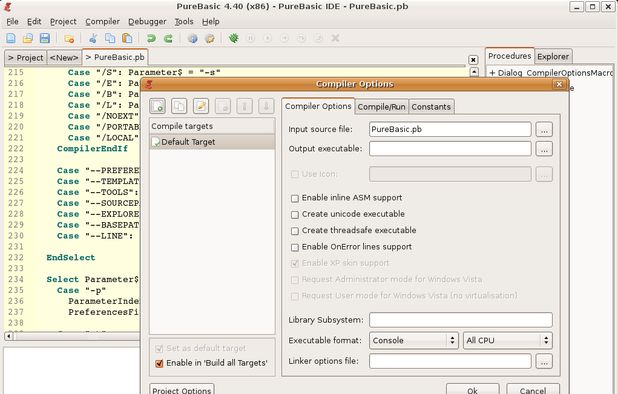Uncheck Enable in 'Build all Targets'
The height and width of the screenshot is (394, 618).
159,363
